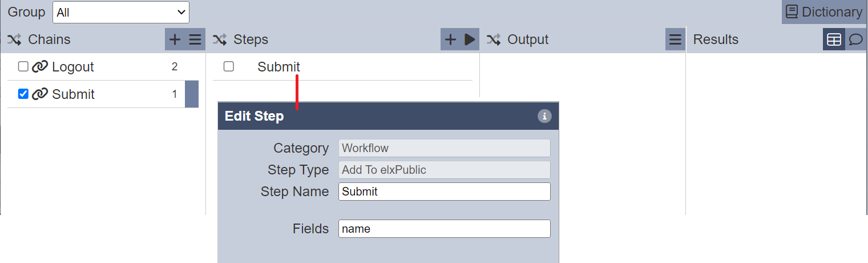The width and height of the screenshot is (868, 263).
Task: Run steps with the play icon
Action: pos(470,39)
